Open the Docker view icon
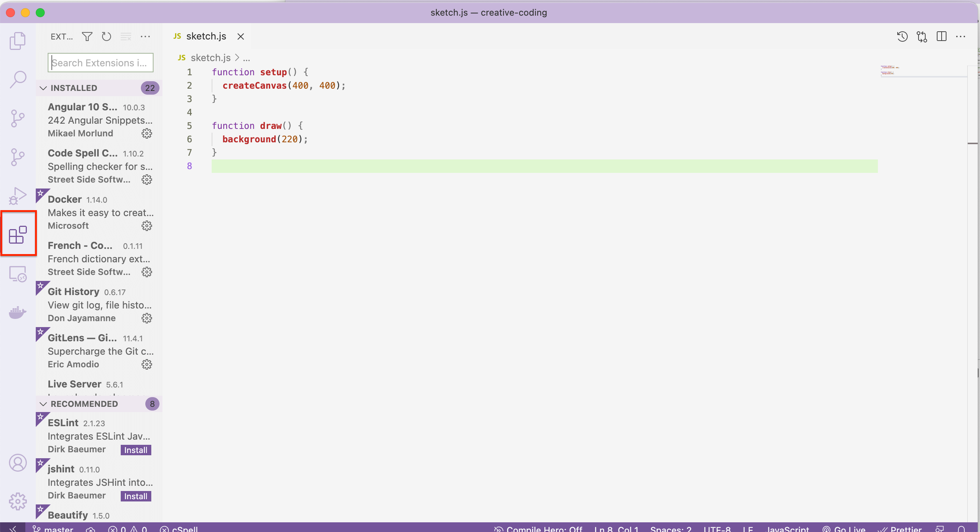Image resolution: width=980 pixels, height=532 pixels. [x=18, y=313]
